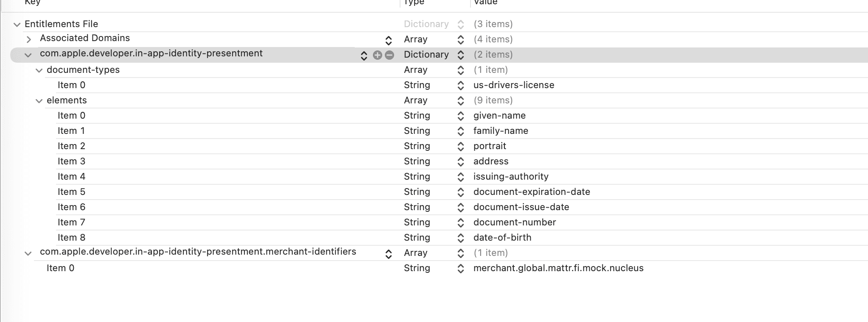Open key stepper for in-app-identity-presentment row
The height and width of the screenshot is (322, 868).
(364, 56)
